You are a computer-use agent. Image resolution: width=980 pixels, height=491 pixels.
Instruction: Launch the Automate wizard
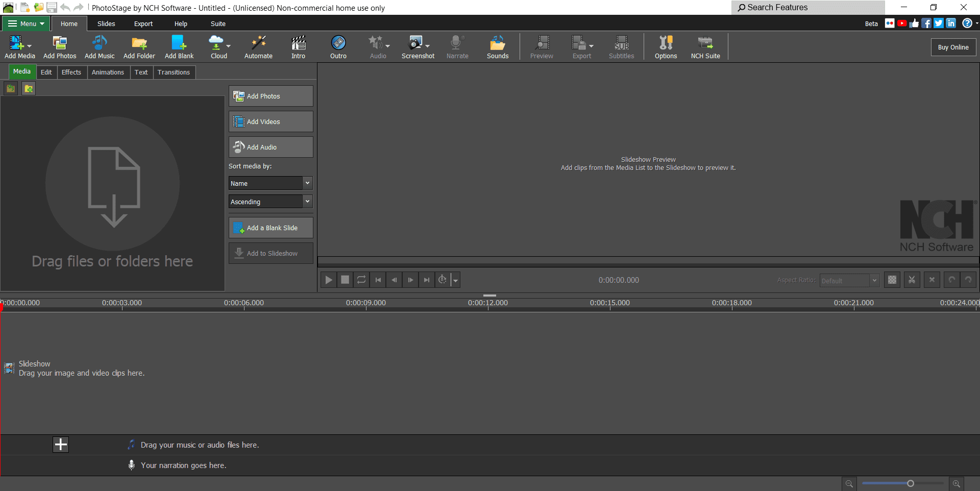[x=258, y=47]
